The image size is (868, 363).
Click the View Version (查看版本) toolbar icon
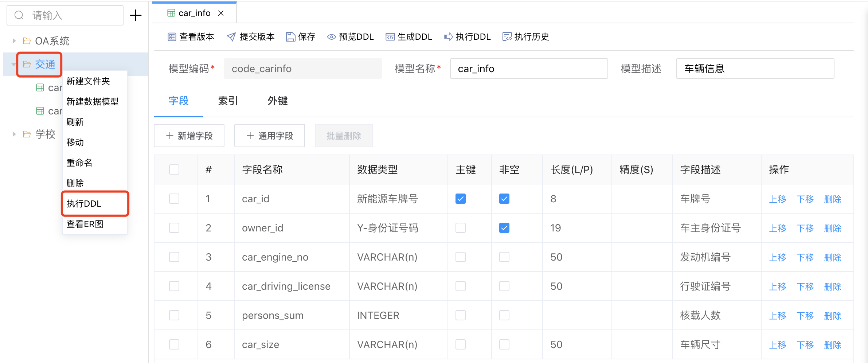[172, 37]
